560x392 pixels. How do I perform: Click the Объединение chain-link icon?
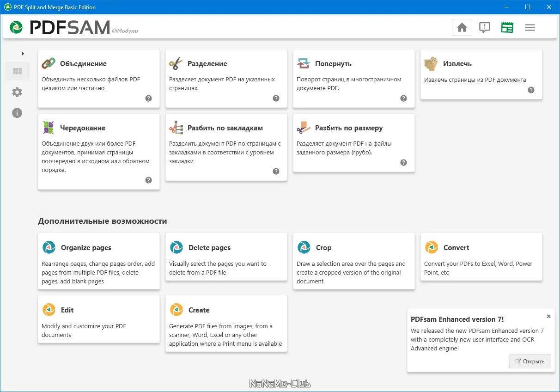click(49, 63)
